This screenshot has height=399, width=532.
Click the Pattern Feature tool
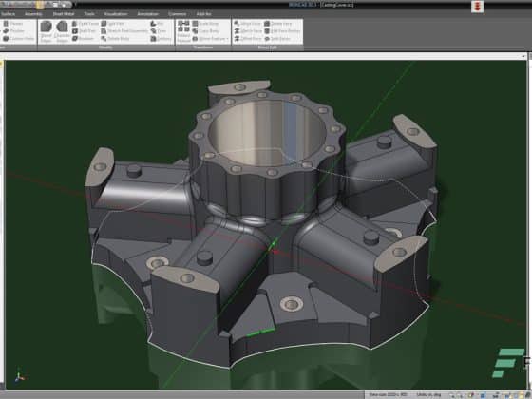point(183,31)
